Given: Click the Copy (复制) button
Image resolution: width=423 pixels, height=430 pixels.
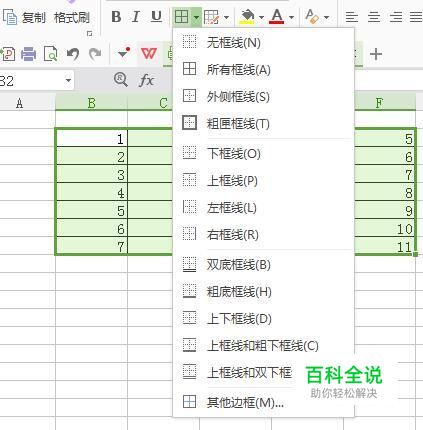Looking at the screenshot, I should pos(24,17).
